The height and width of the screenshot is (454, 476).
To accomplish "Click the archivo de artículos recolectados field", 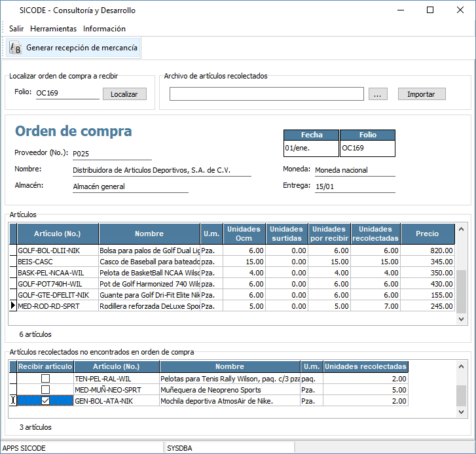I will click(266, 94).
